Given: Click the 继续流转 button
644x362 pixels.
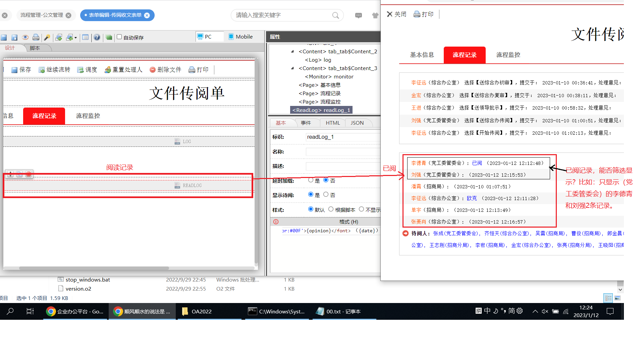Looking at the screenshot, I should (x=54, y=69).
